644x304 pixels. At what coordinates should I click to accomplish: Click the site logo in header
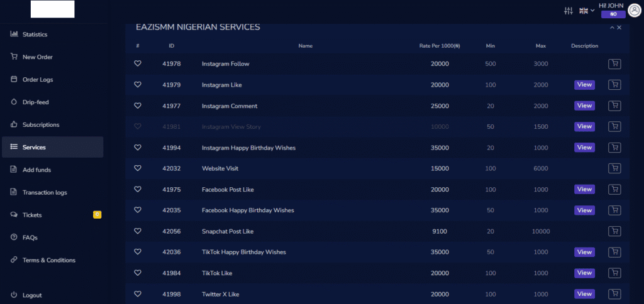53,9
